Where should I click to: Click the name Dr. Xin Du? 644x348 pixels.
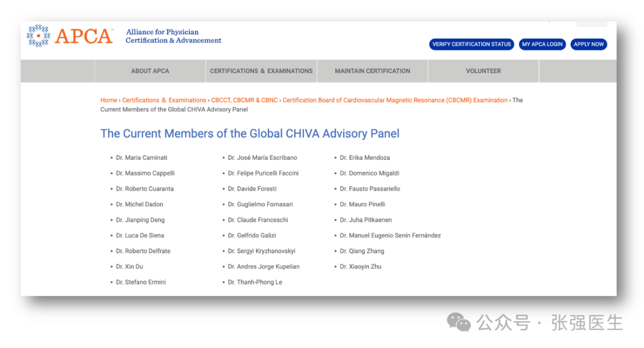click(x=129, y=267)
